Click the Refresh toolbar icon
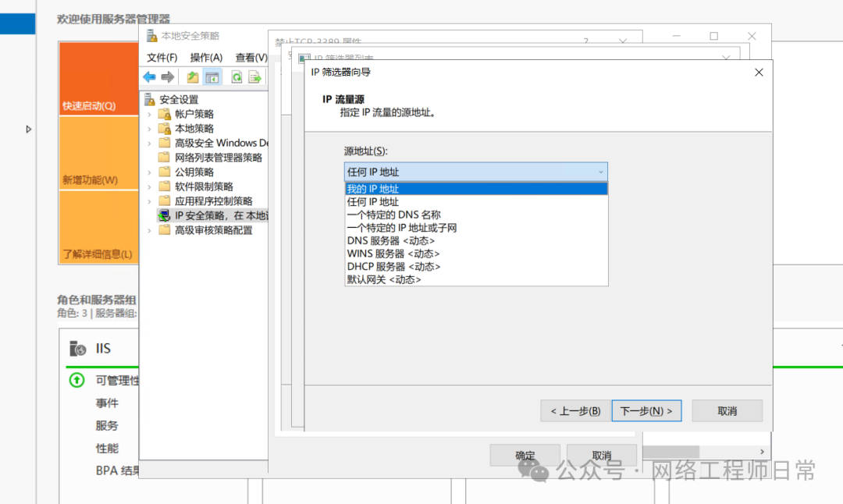 point(237,77)
